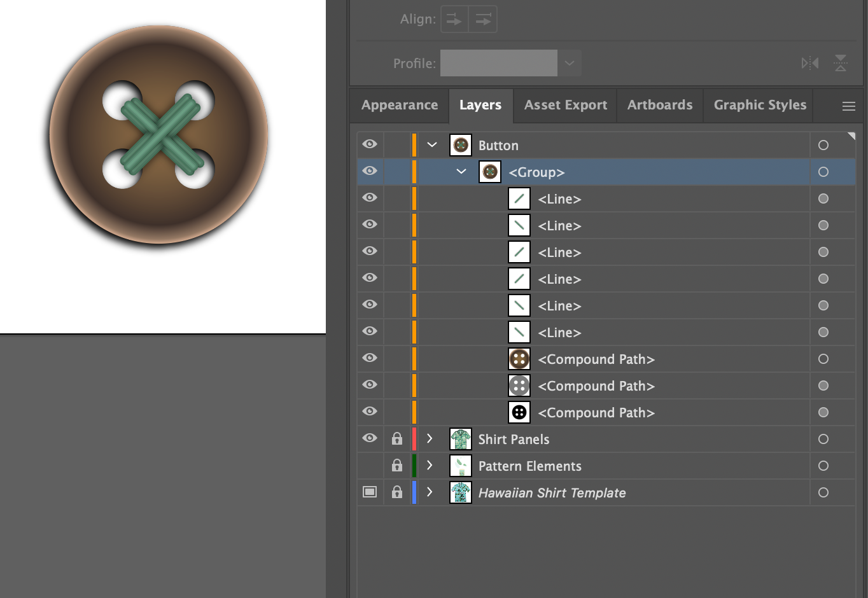
Task: Click the flip across icon beside Profile
Action: tap(841, 63)
